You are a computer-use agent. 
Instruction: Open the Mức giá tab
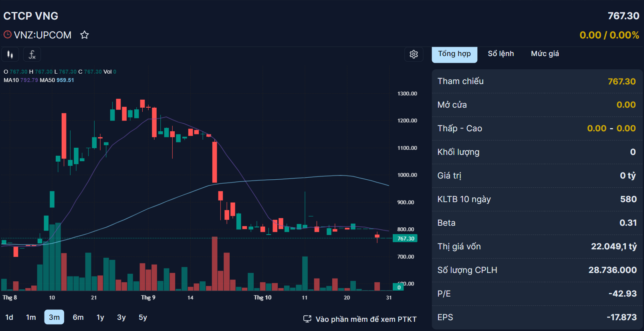click(x=545, y=54)
